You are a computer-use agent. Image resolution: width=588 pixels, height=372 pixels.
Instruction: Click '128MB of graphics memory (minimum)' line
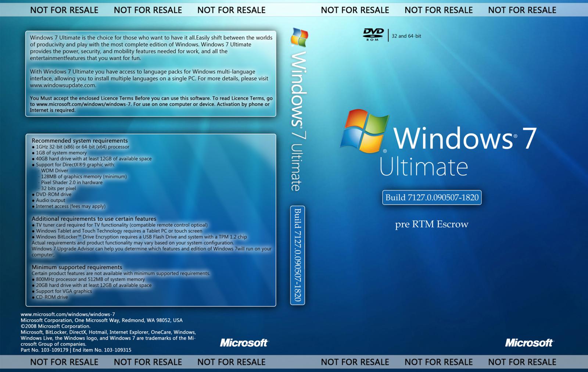coord(82,176)
